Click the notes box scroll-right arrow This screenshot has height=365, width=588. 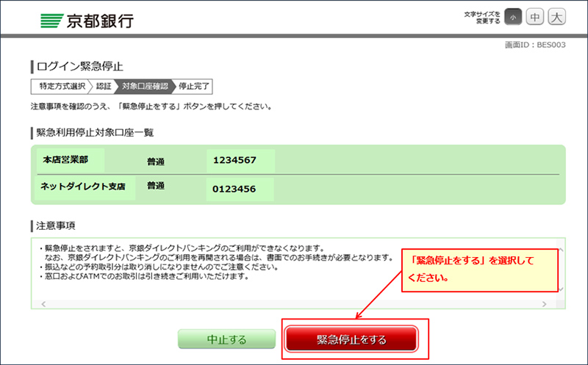[x=544, y=304]
